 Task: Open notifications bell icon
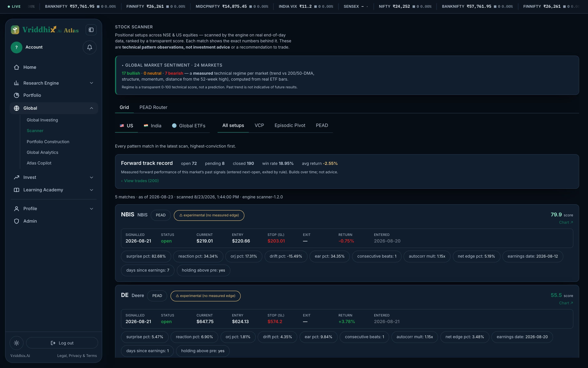click(90, 47)
